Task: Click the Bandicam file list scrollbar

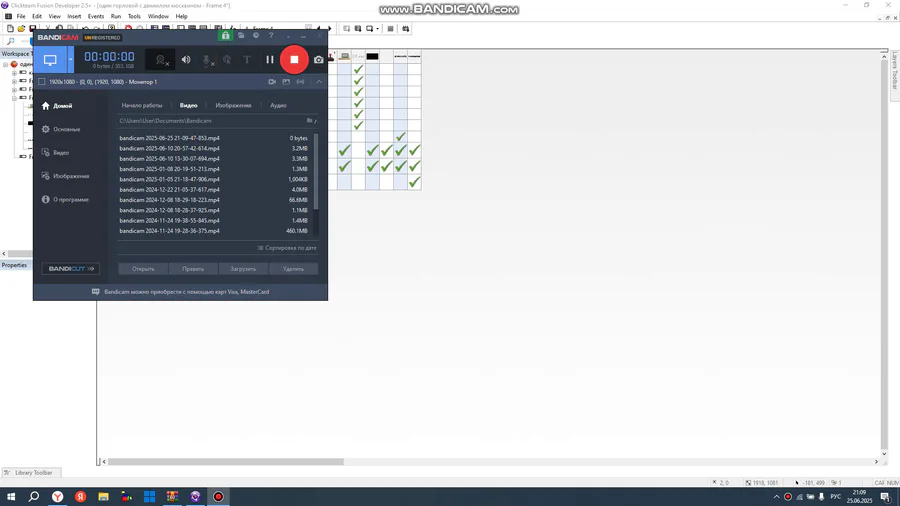Action: [x=316, y=171]
